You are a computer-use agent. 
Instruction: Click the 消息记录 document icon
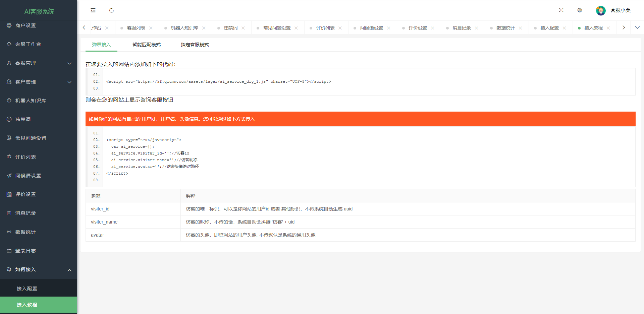[x=9, y=213]
